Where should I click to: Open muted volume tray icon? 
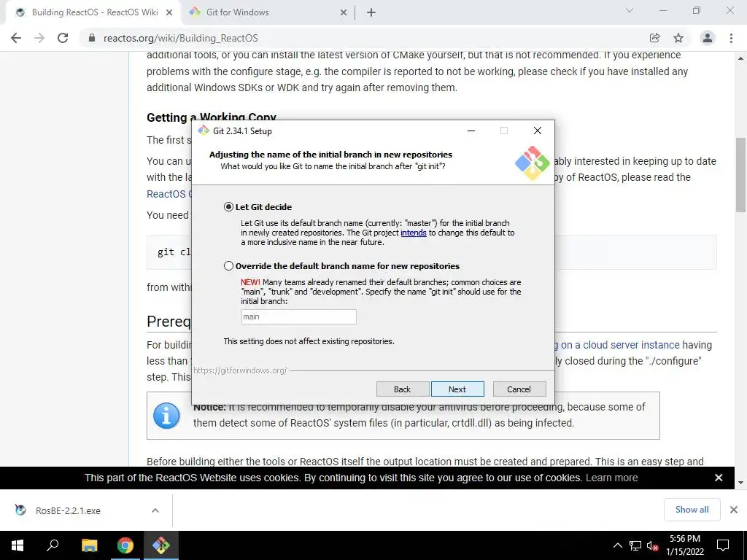pos(652,545)
